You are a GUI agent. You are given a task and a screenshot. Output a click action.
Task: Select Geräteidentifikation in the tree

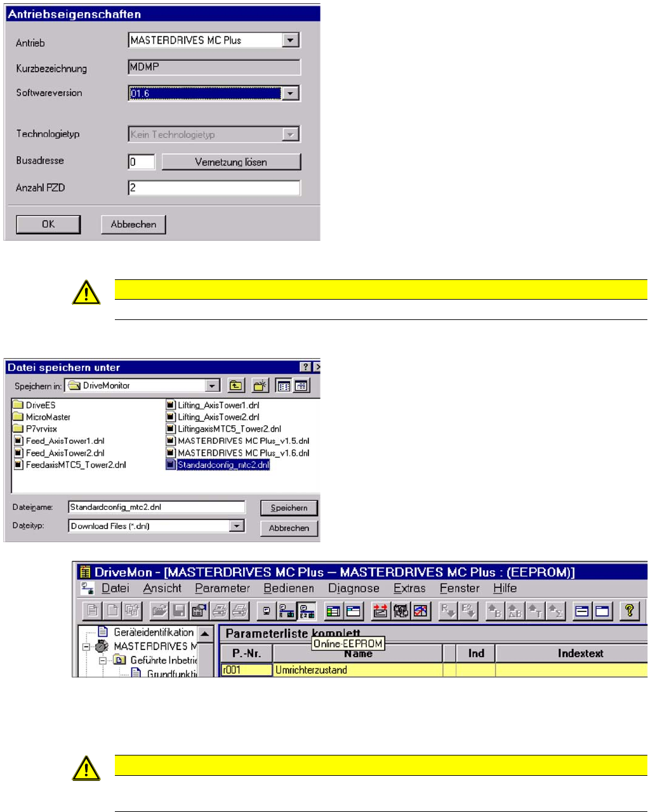click(146, 632)
